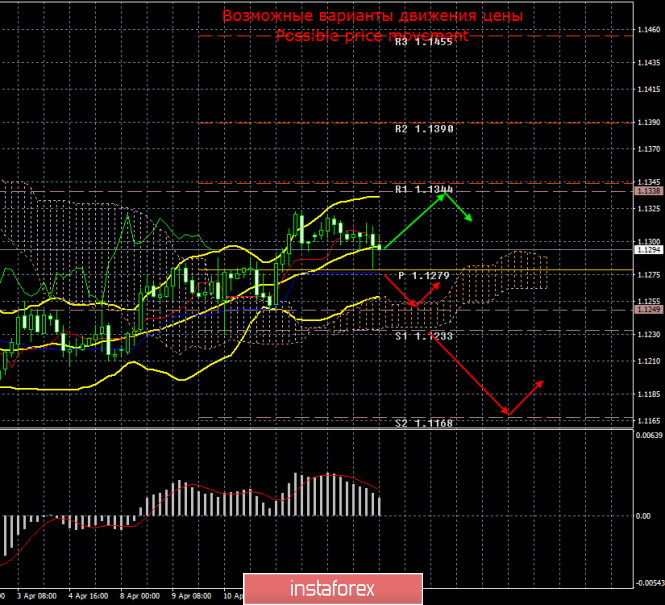Click the S2 1.1168 support label
Image resolution: width=665 pixels, height=605 pixels.
click(x=424, y=423)
